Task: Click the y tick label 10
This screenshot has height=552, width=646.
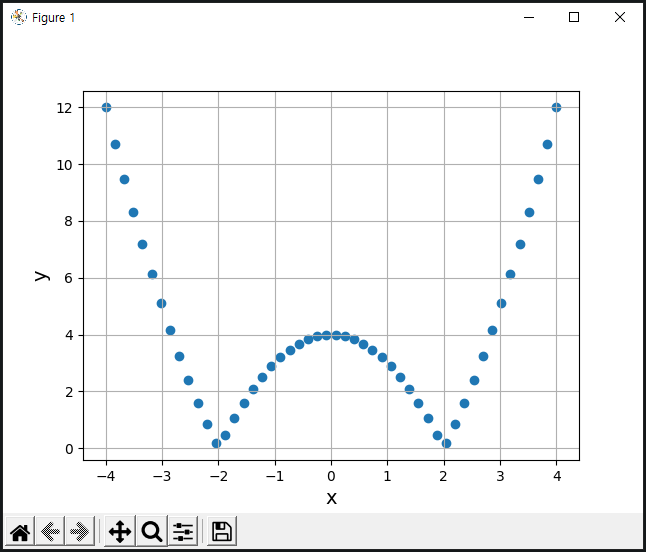Action: (64, 165)
